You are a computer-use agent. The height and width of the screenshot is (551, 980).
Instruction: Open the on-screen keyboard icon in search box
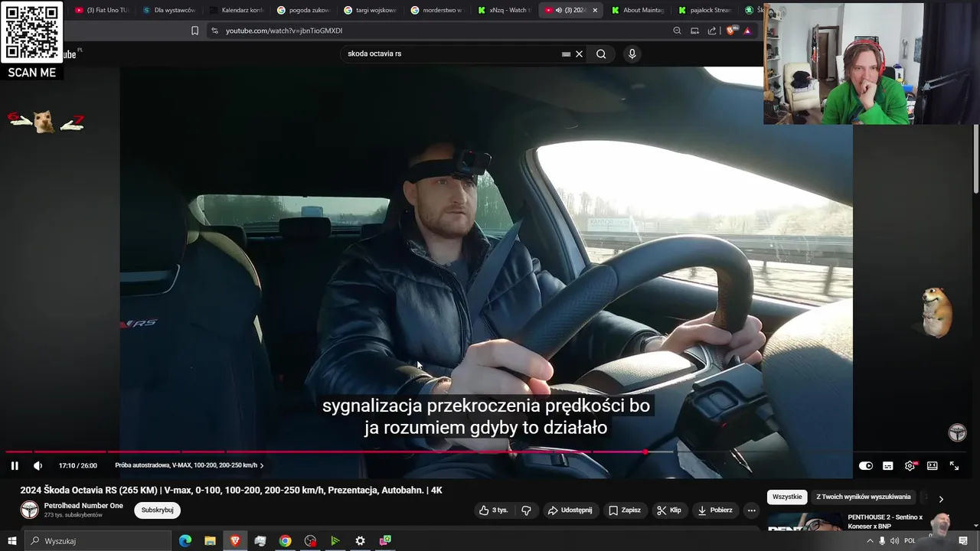pyautogui.click(x=566, y=54)
